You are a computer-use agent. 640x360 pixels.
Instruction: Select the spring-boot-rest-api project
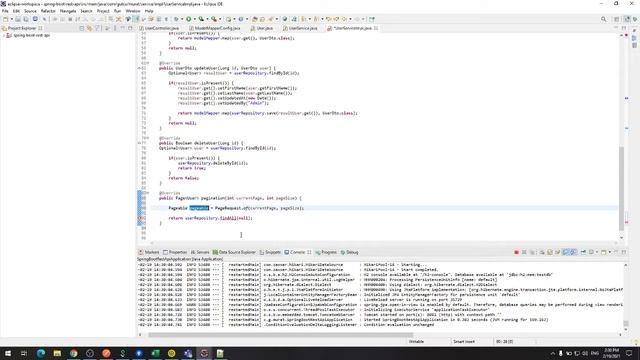(31, 36)
